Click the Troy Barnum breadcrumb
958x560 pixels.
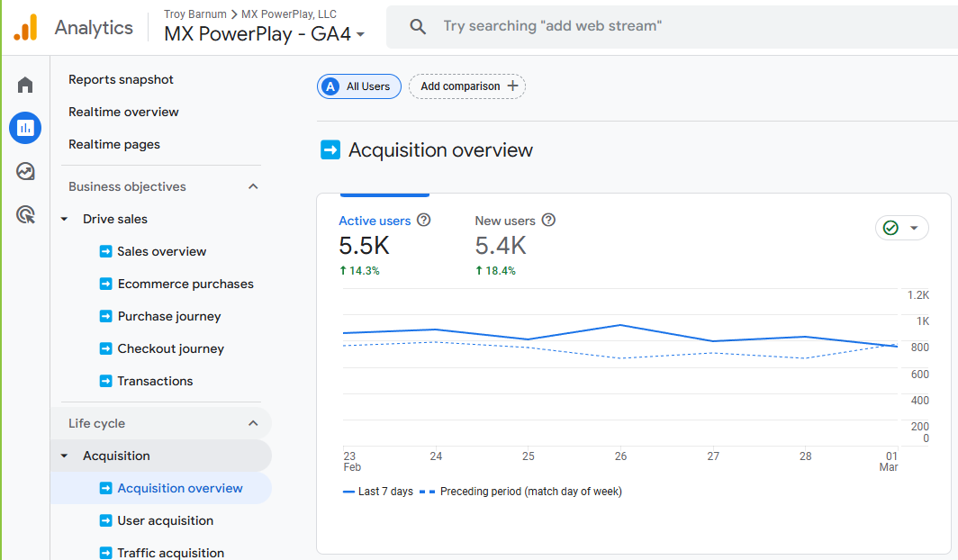click(194, 14)
